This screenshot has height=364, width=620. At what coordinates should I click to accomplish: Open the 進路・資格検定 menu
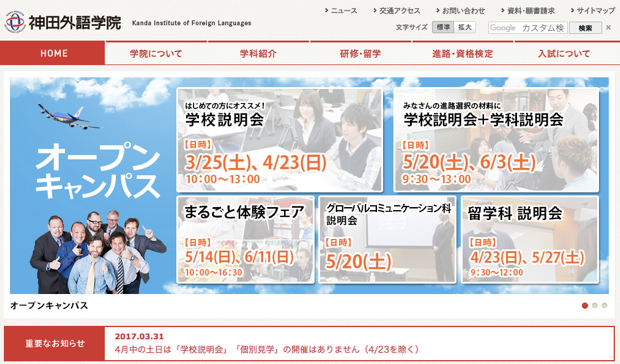point(463,53)
